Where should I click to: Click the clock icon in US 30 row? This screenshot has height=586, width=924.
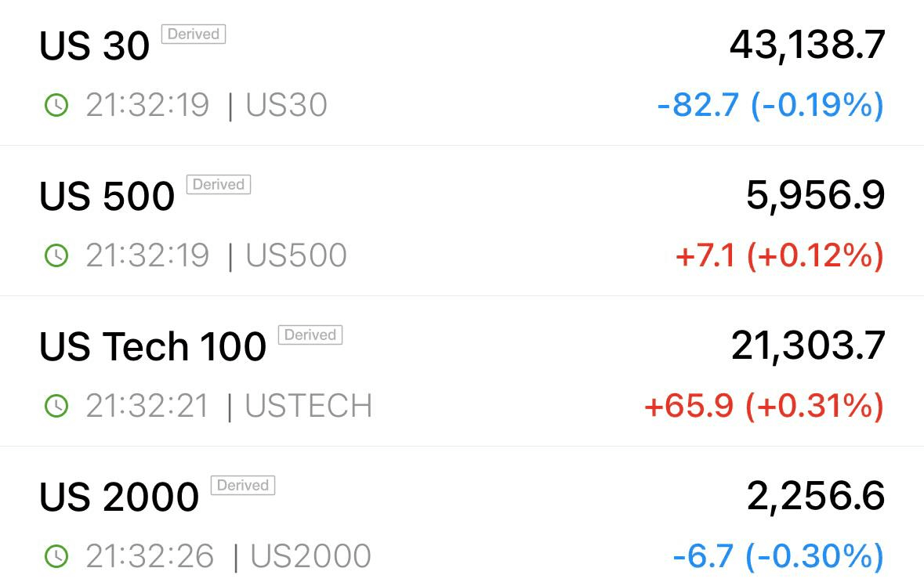pos(56,106)
